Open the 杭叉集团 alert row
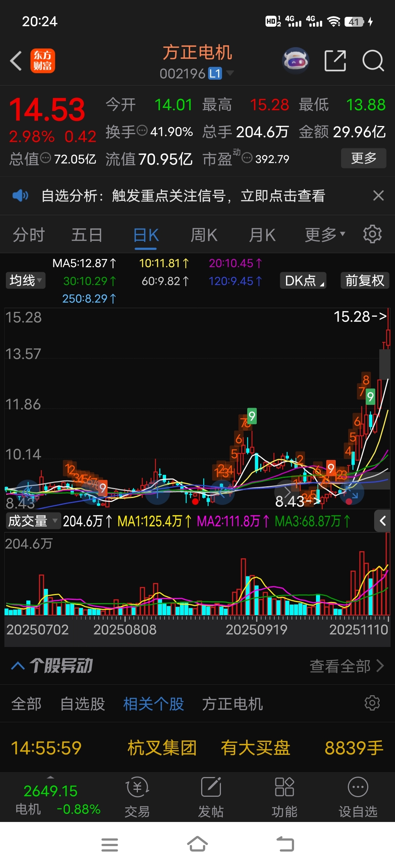Viewport: 395px width, 868px height. pos(197,747)
